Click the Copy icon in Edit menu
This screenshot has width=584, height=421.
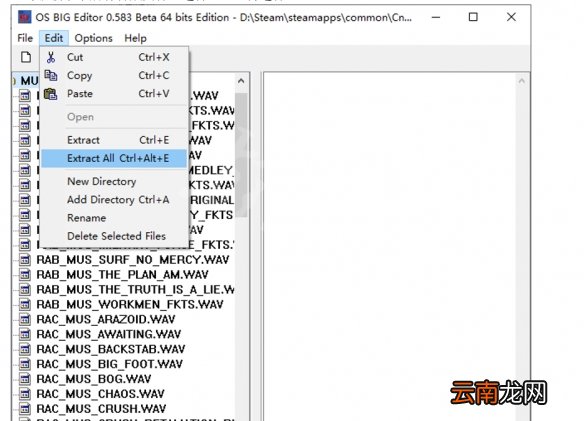[x=51, y=75]
